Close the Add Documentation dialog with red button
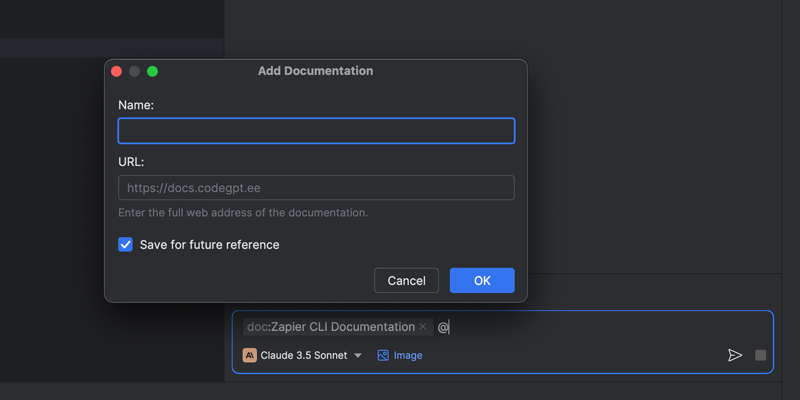Viewport: 800px width, 400px height. pyautogui.click(x=116, y=71)
